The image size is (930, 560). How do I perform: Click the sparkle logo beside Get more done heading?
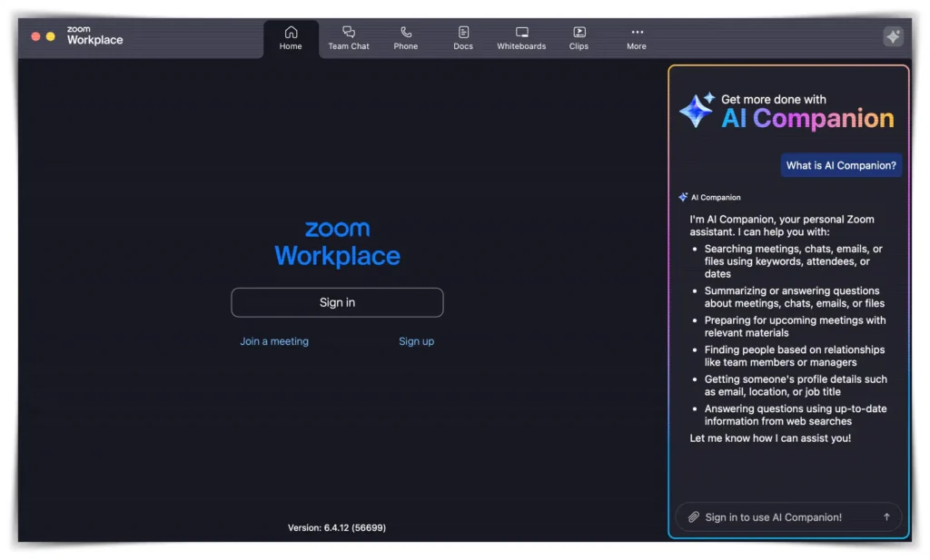point(695,110)
